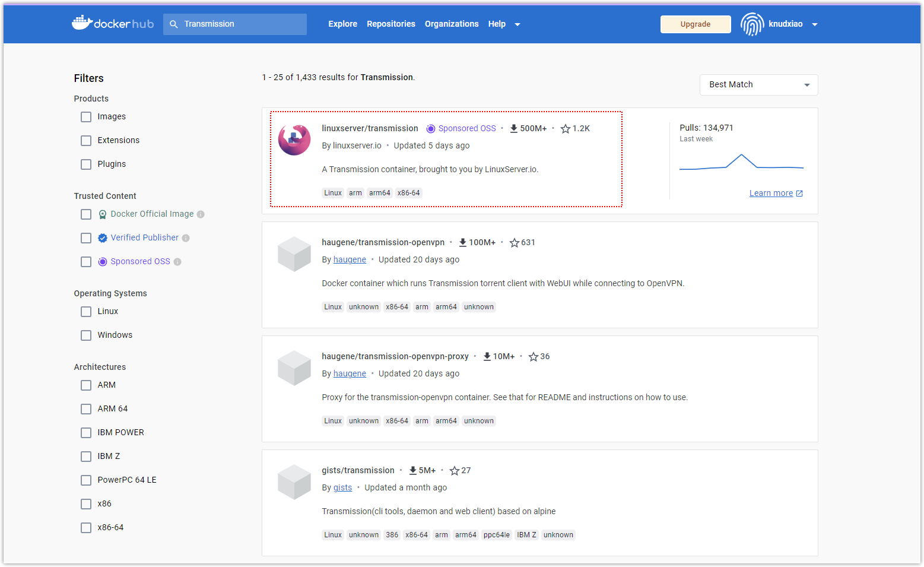
Task: Open the gists/transmission repository title
Action: click(358, 470)
